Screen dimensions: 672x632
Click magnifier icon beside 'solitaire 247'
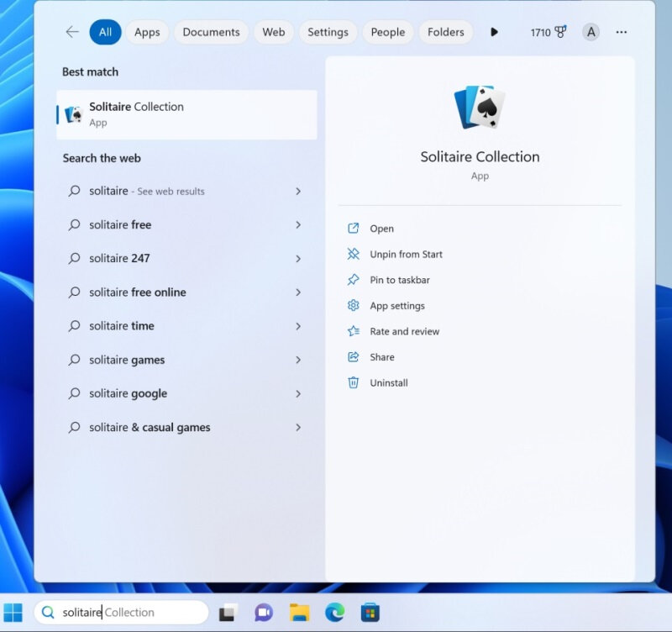[x=74, y=259]
